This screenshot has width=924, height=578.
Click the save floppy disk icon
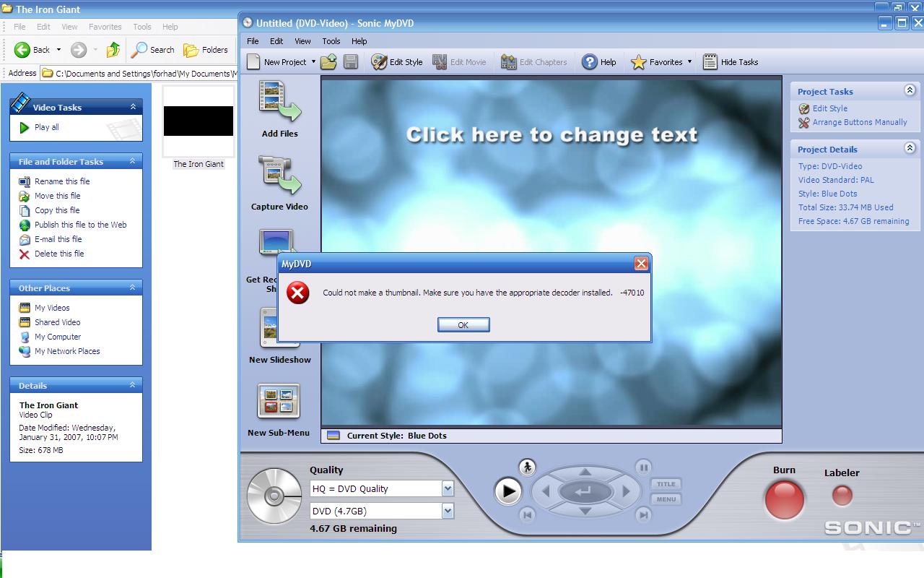[x=351, y=62]
